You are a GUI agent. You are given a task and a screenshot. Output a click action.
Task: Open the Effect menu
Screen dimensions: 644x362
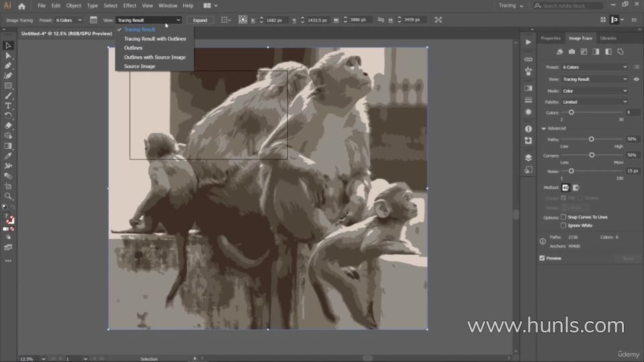point(129,5)
